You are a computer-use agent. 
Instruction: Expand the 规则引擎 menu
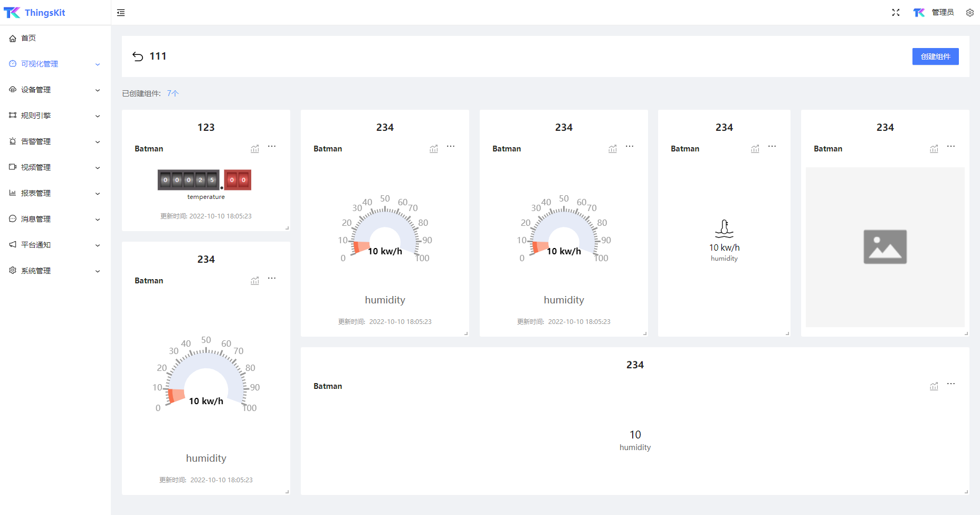click(55, 116)
